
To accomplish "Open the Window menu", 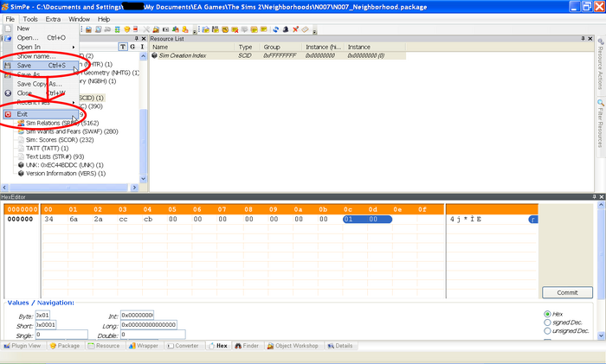I will pos(80,19).
